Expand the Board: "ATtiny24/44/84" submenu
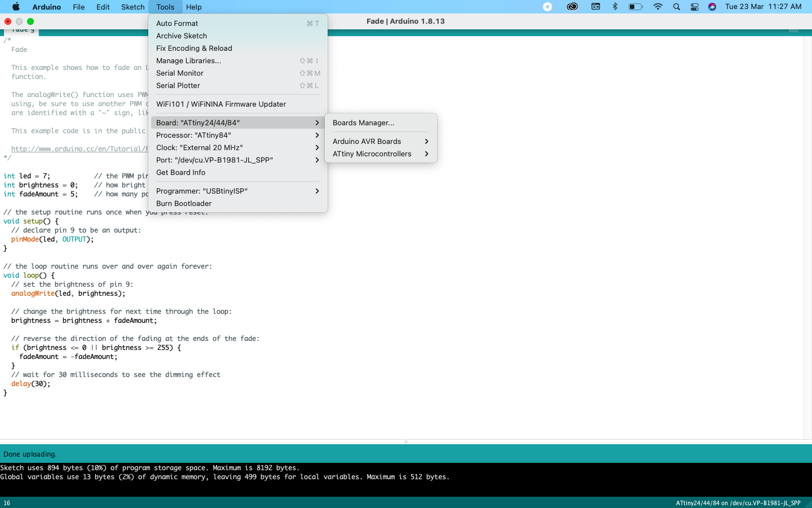Screen dimensions: 812x508 pos(238,122)
